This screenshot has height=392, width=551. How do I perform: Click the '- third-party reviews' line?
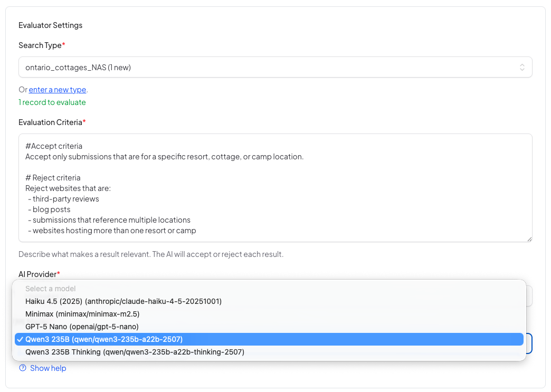point(64,199)
